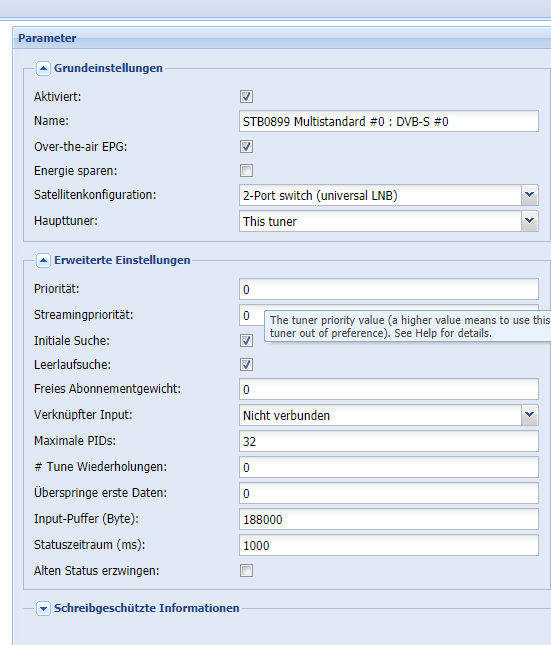This screenshot has height=645, width=551.
Task: Disable the Leerlaufsuche checkbox
Action: [x=246, y=364]
